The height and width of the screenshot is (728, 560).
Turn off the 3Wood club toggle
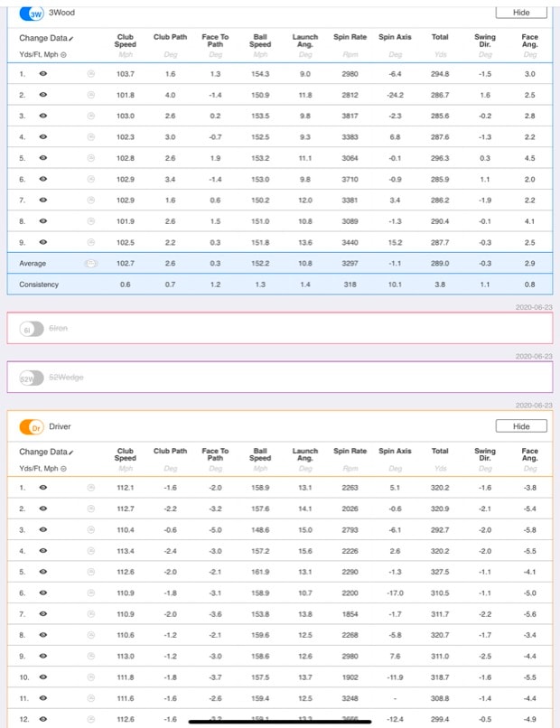click(x=32, y=13)
